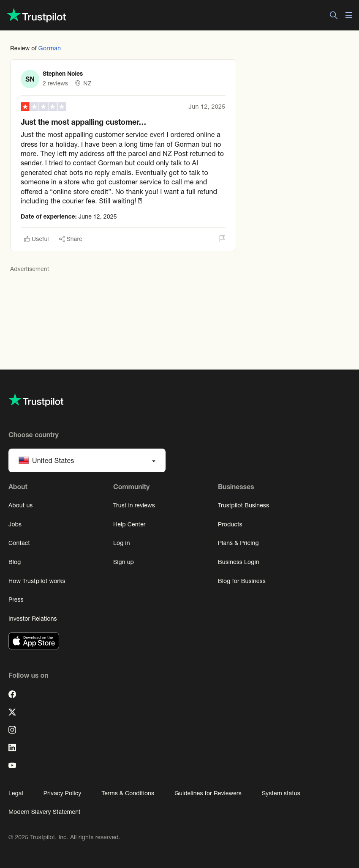Open Investor Relations link
359x868 pixels.
coord(33,619)
